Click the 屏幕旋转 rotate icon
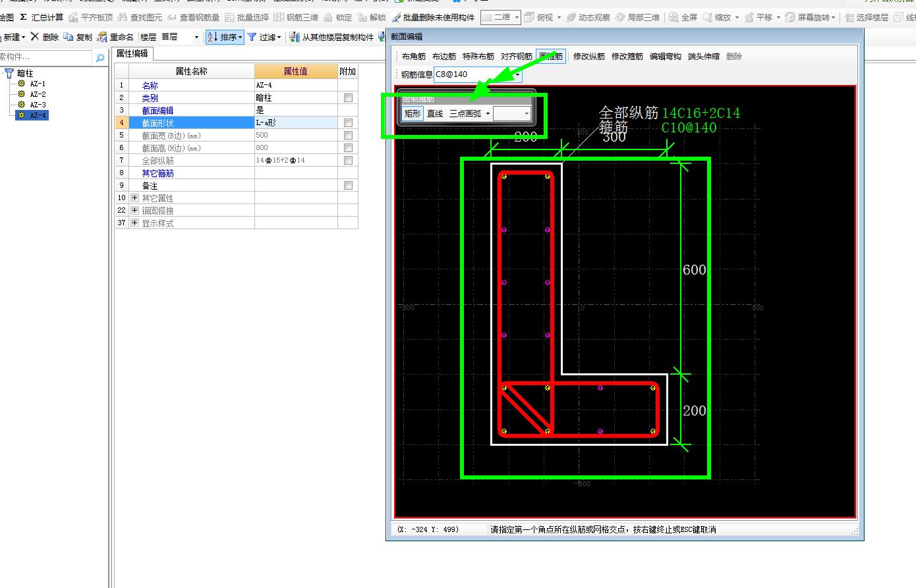 coord(790,17)
